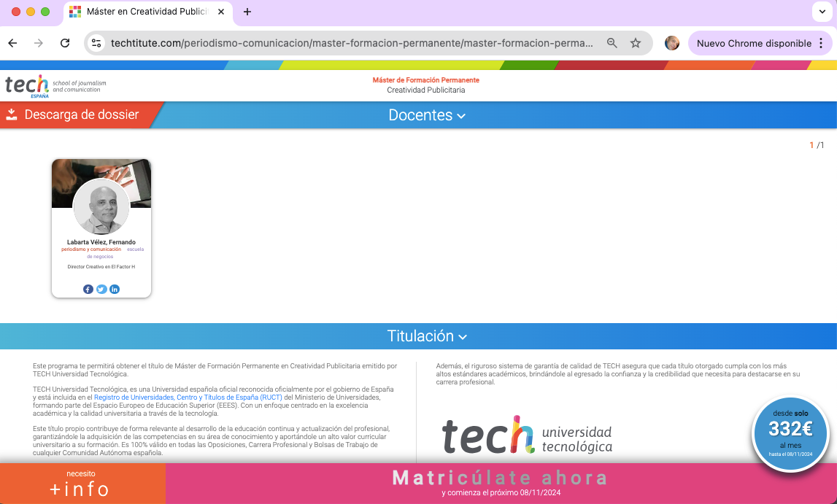Click Fernando Labarta's portrait photo

(x=101, y=207)
